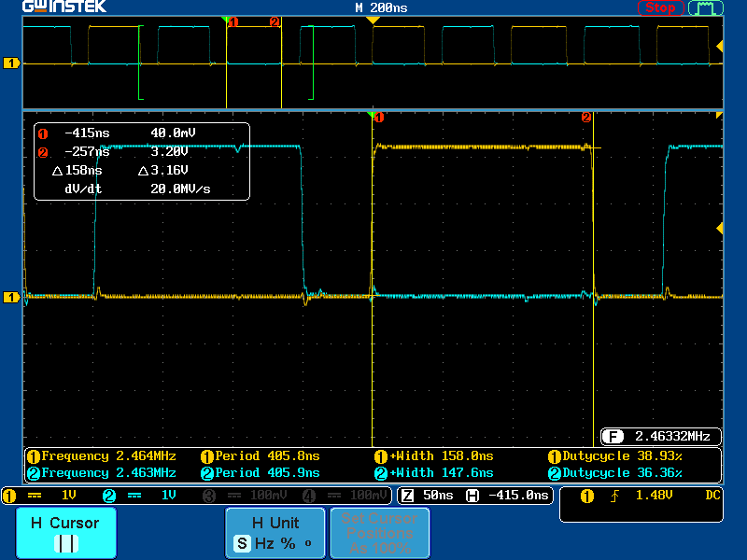The width and height of the screenshot is (747, 560).
Task: Click channel 2 Frequency 2.463MHz measurement
Action: [102, 473]
